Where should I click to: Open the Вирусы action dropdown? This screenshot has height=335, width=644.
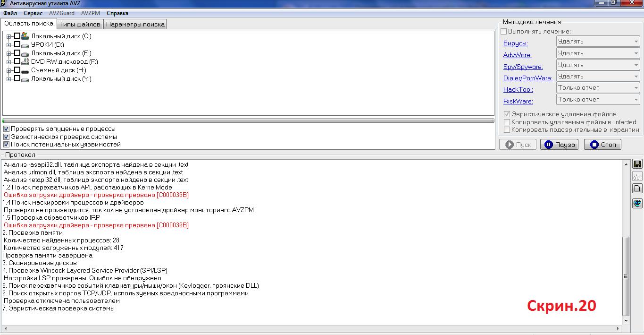pyautogui.click(x=598, y=42)
